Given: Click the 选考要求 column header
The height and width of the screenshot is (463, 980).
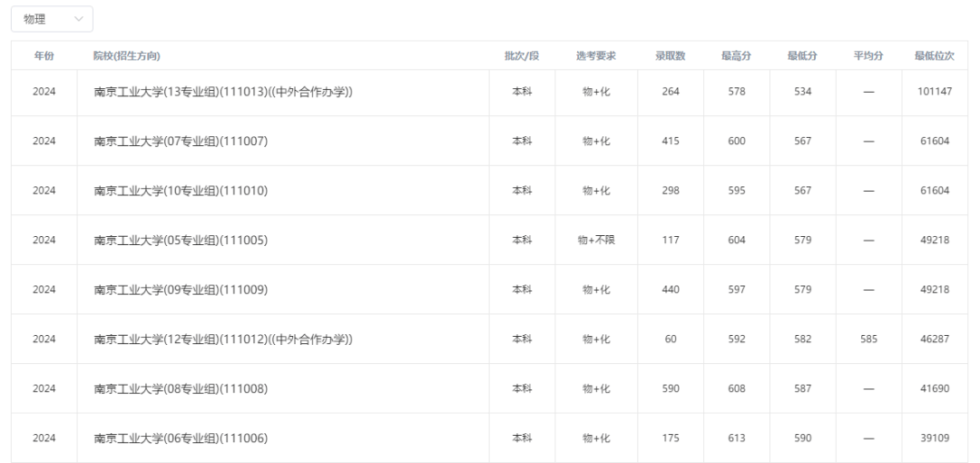Looking at the screenshot, I should [596, 55].
